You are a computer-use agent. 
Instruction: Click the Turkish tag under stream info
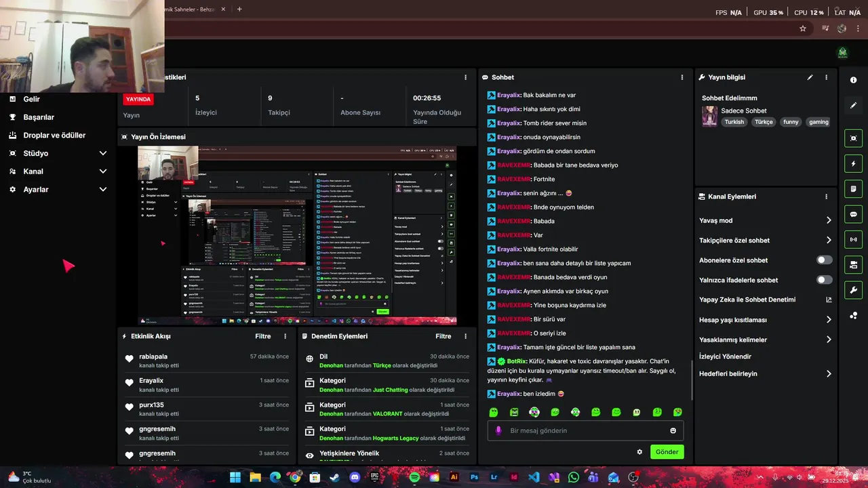[734, 122]
